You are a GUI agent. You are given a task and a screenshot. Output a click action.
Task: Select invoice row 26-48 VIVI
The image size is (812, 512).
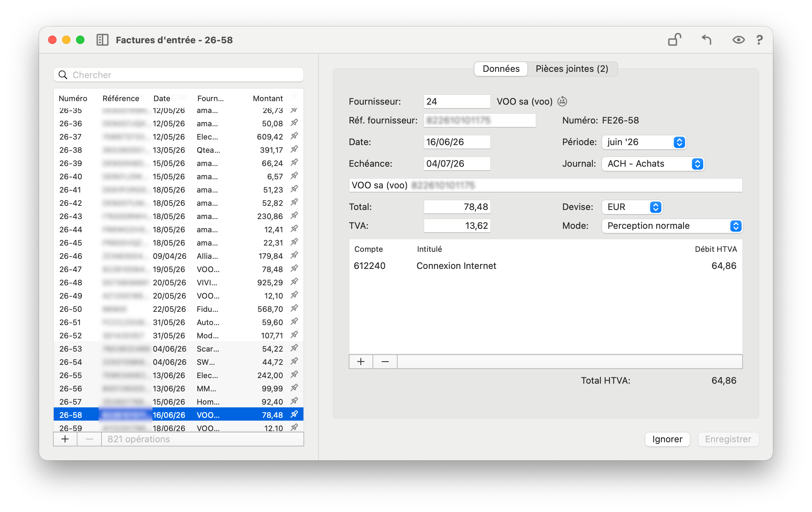[179, 282]
